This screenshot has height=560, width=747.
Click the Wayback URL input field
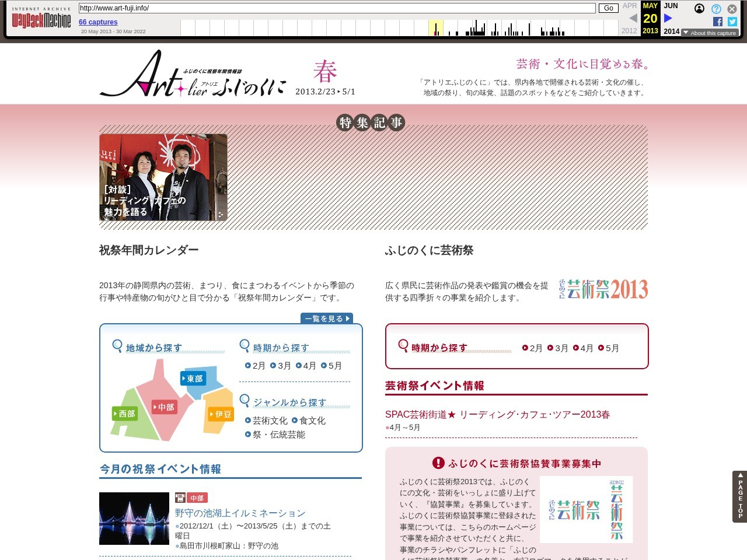[337, 8]
